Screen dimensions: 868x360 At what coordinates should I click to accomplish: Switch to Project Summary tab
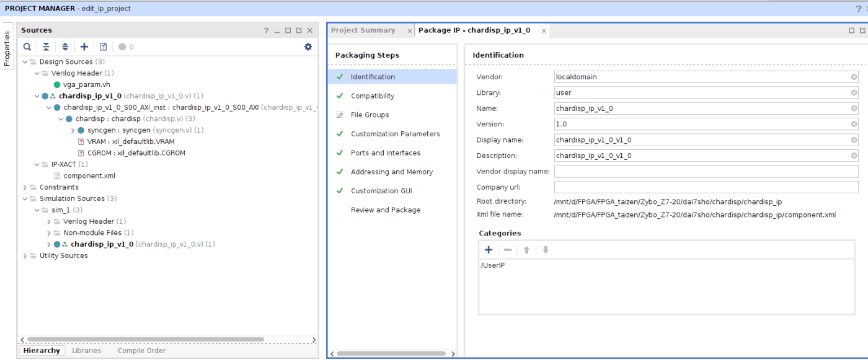point(363,30)
